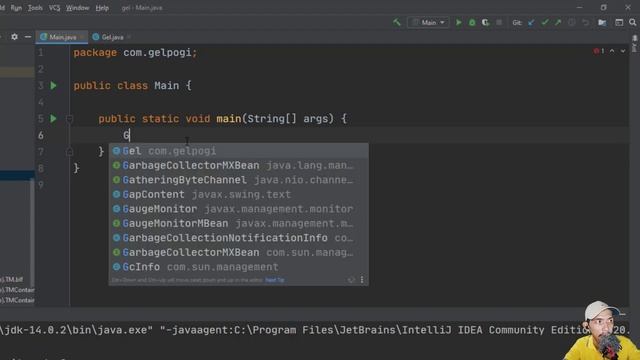
Task: Open Project Structure folder icon
Action: point(602,22)
